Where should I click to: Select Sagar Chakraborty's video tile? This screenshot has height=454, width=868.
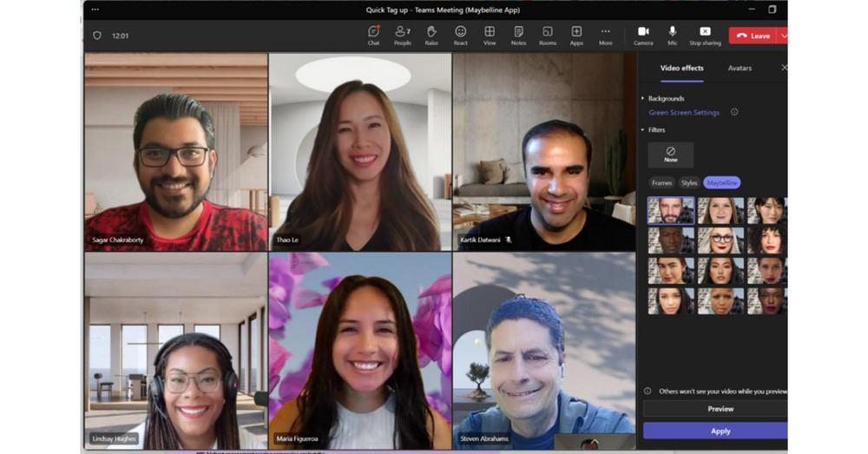click(x=176, y=152)
